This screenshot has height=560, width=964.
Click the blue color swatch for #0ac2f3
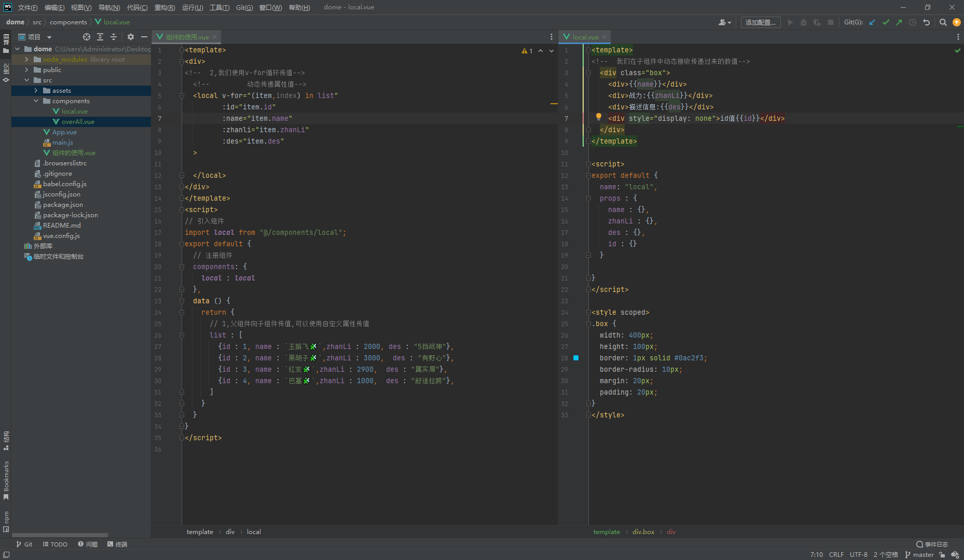tap(576, 358)
